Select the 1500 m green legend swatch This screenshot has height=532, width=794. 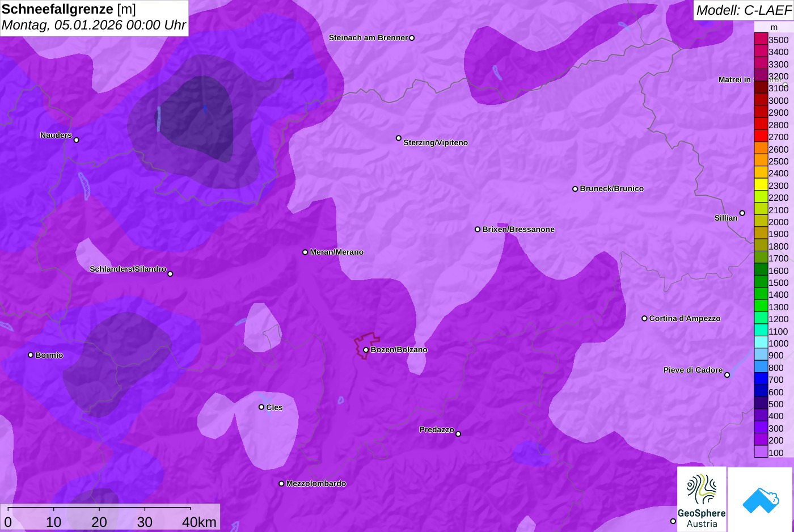pos(761,282)
